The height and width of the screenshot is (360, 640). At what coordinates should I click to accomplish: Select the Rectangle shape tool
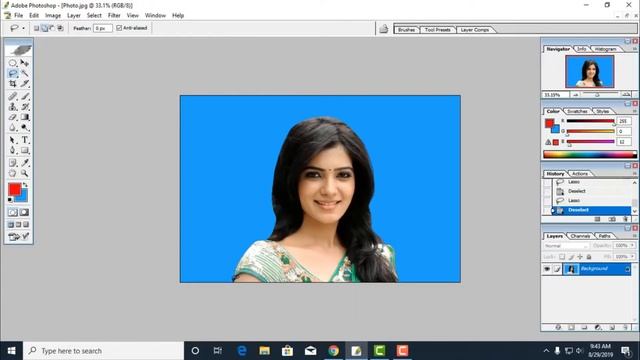(x=25, y=151)
